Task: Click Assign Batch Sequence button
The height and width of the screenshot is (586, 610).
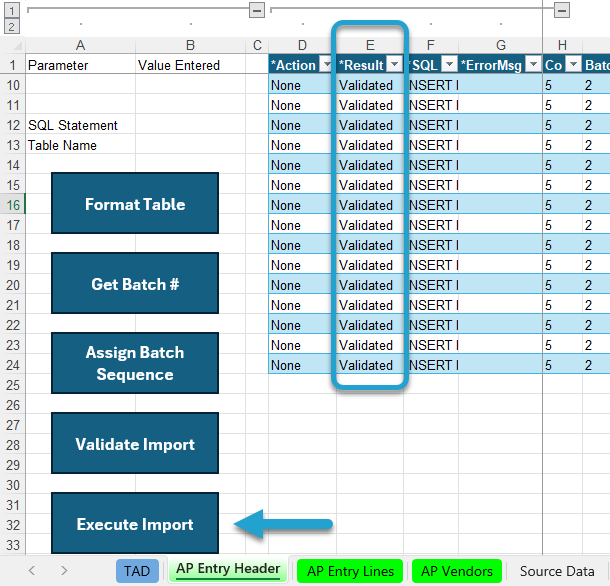Action: 135,363
